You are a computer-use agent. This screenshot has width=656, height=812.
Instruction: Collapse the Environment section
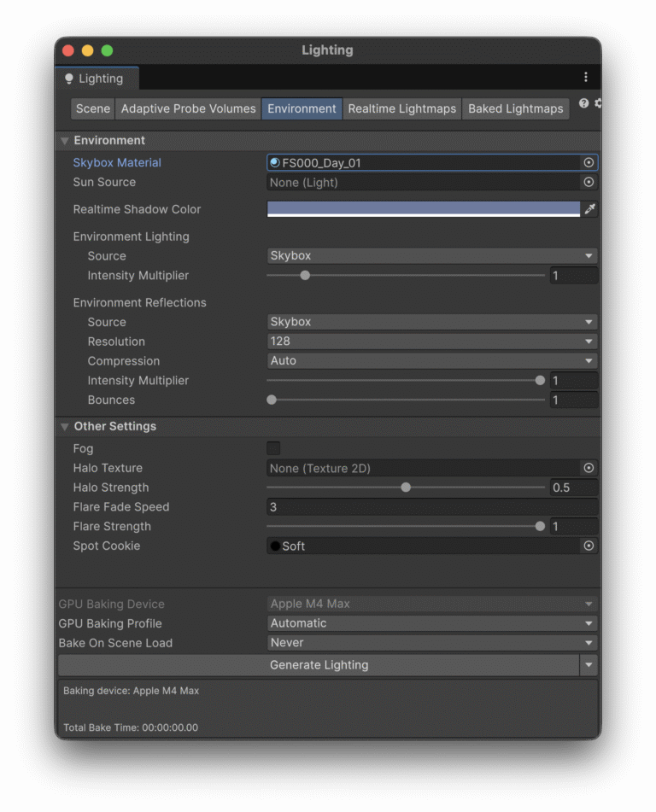pos(64,140)
